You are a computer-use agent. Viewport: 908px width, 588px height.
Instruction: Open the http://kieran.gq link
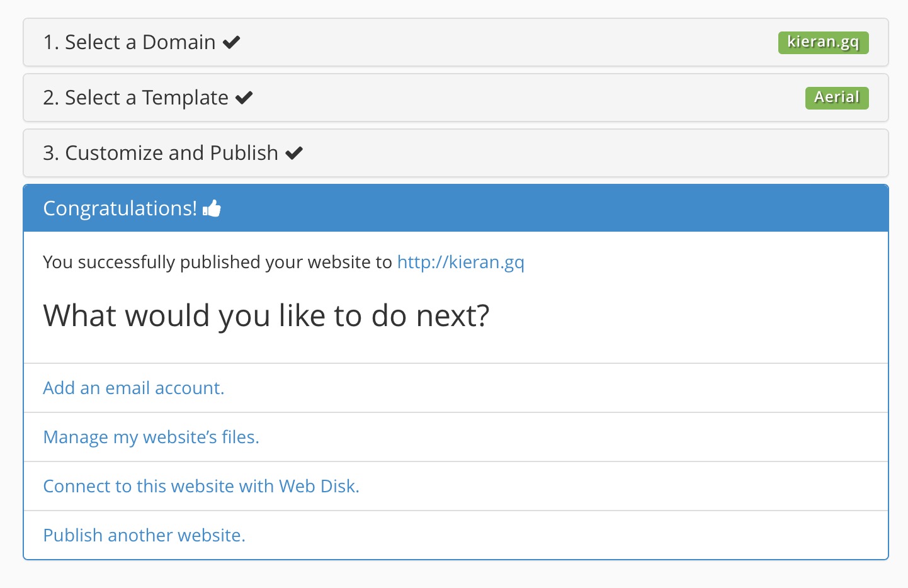coord(460,262)
